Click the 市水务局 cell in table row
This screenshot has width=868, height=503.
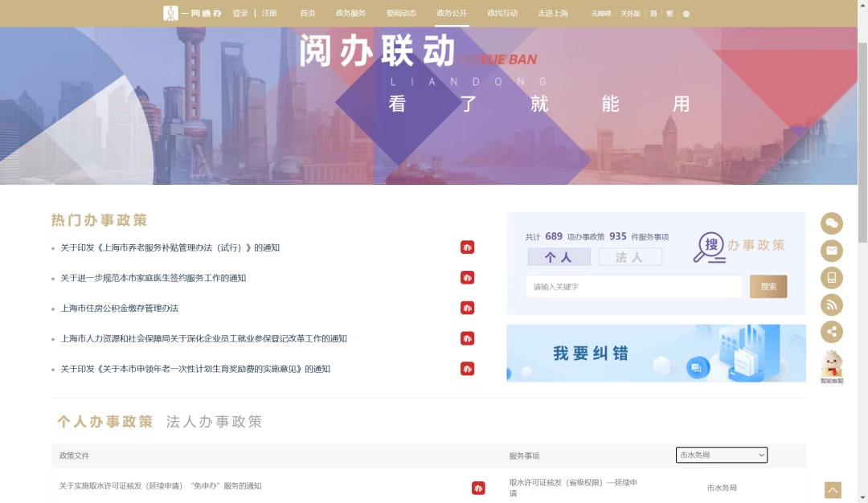[722, 488]
